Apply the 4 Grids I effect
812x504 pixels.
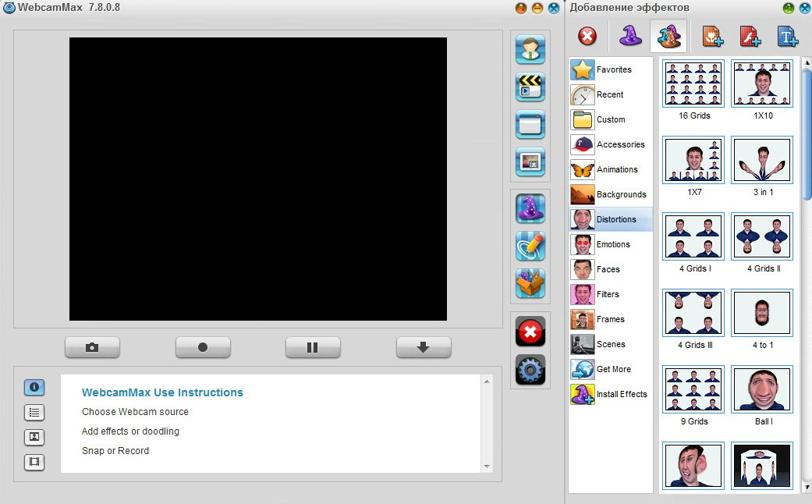(x=693, y=236)
